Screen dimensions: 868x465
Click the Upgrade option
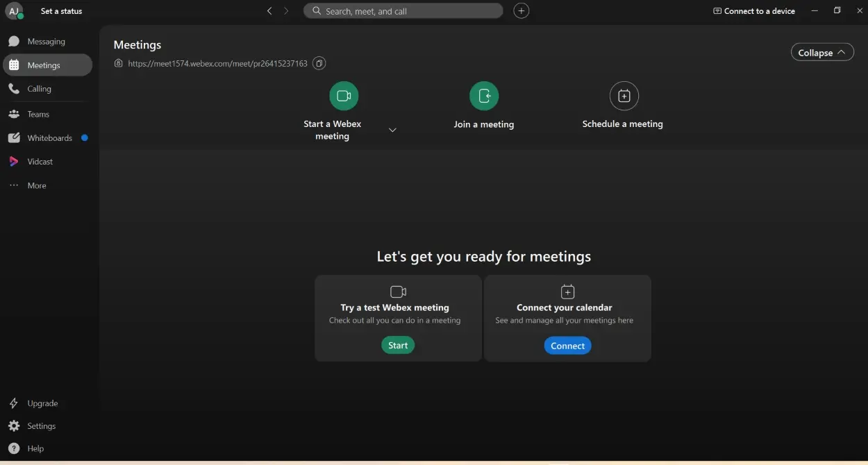click(33, 403)
